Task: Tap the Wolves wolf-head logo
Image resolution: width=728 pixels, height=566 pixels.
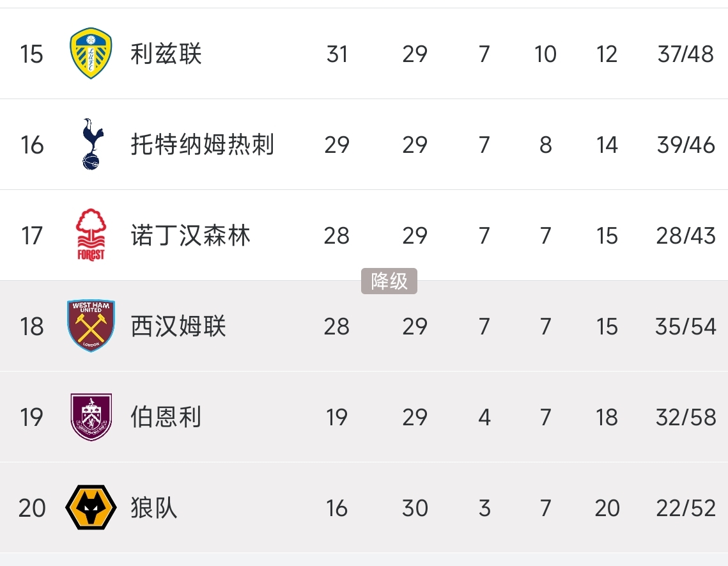Action: point(91,508)
